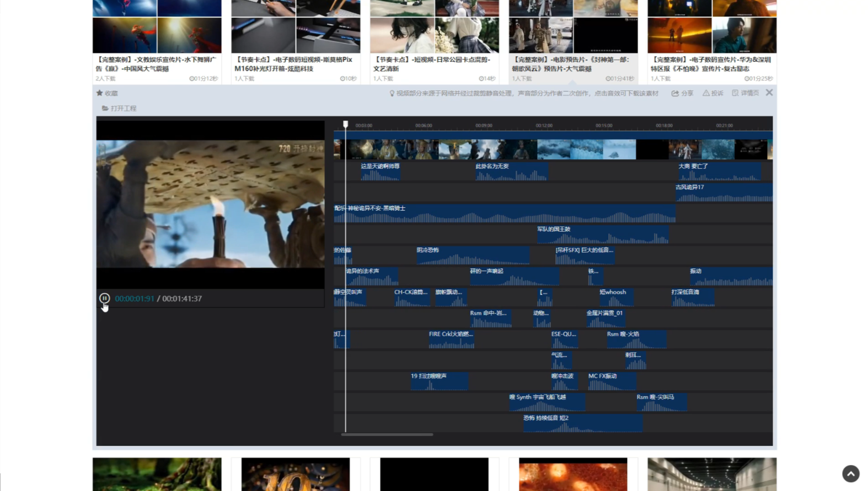Select the 短whoosh audio clip

(x=616, y=297)
